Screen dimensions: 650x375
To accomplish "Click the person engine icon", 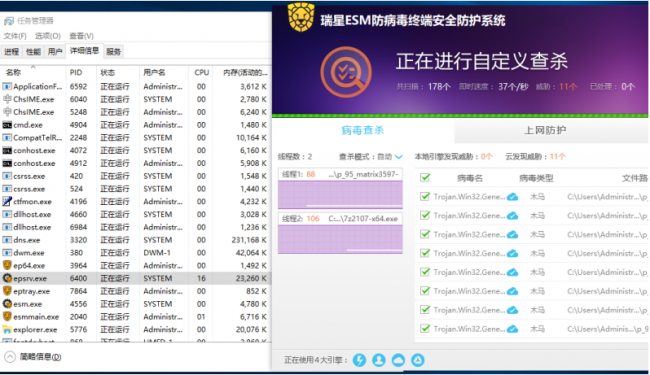I will [379, 360].
